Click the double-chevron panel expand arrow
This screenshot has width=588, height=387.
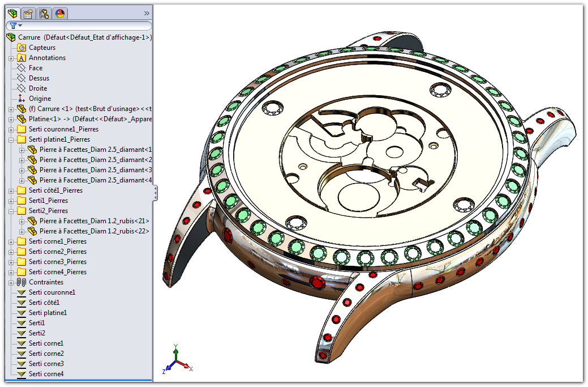coord(147,13)
